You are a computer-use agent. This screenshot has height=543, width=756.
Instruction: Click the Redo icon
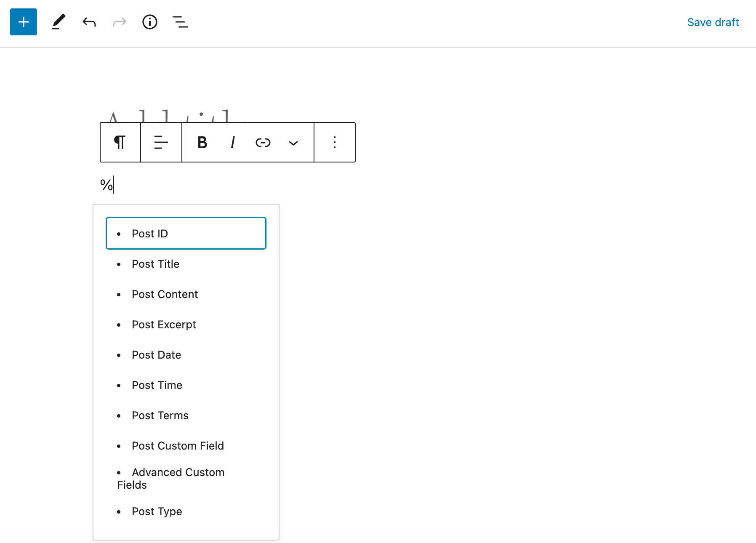pyautogui.click(x=119, y=22)
